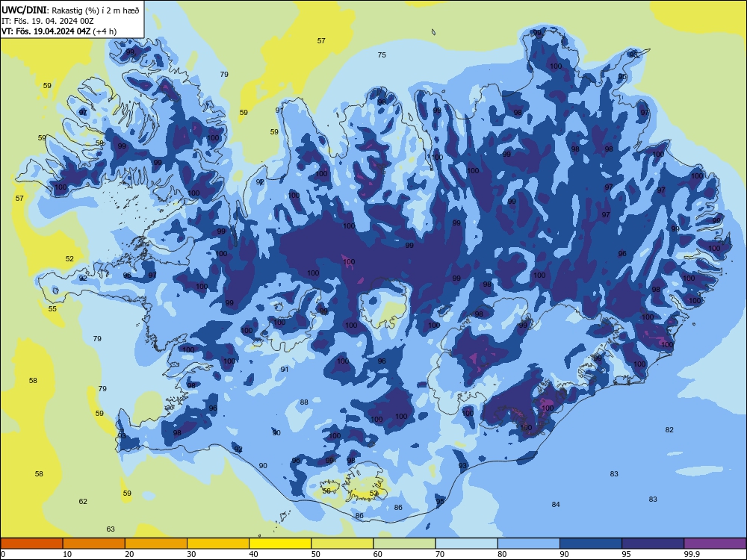Click the 70–80 light blue legend swatch

(466, 544)
